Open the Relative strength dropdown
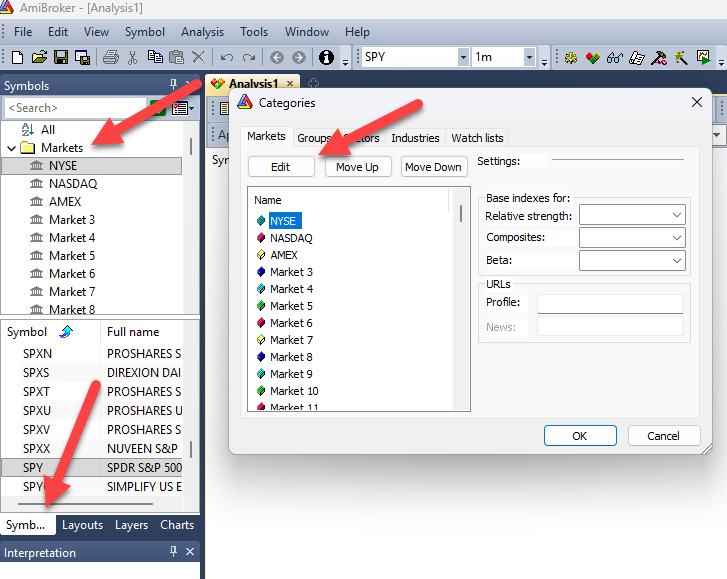This screenshot has height=579, width=727. click(676, 215)
